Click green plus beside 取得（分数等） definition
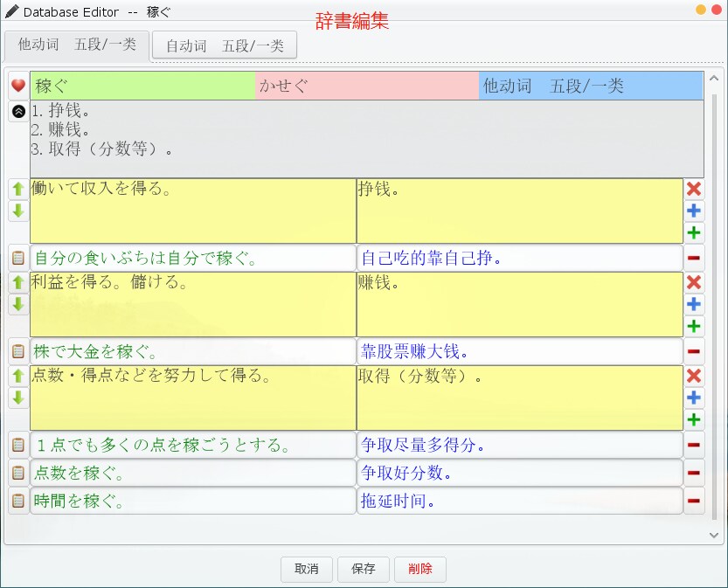728x588 pixels. click(694, 419)
